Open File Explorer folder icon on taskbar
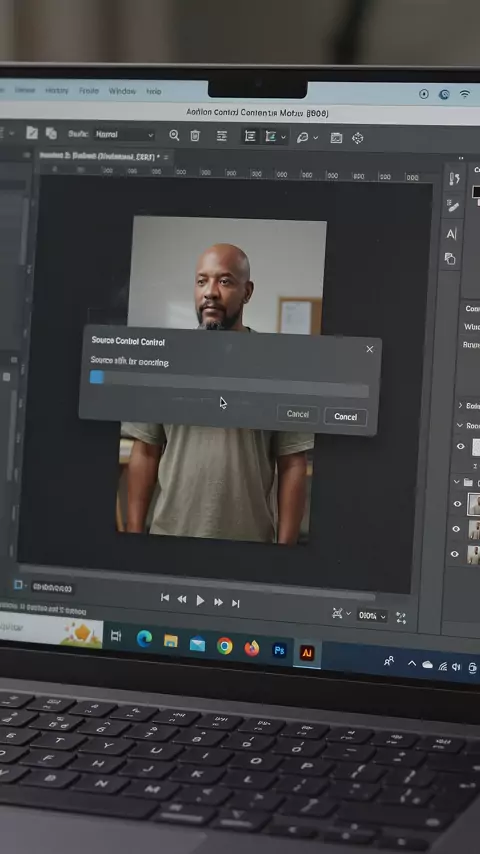This screenshot has width=480, height=854. 171,640
